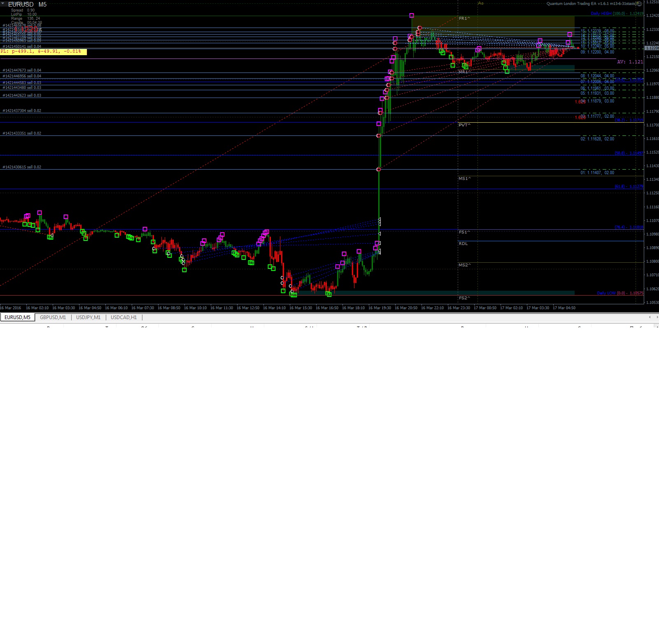Click the LotPip 10.00 info line

click(24, 14)
